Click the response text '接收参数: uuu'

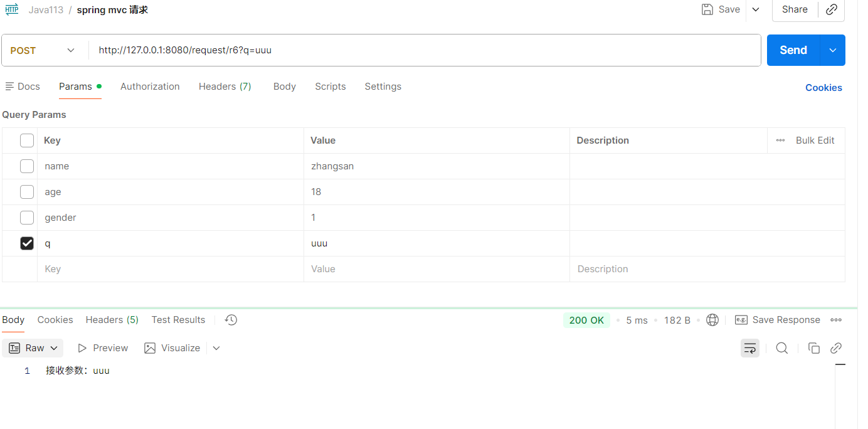tap(78, 371)
